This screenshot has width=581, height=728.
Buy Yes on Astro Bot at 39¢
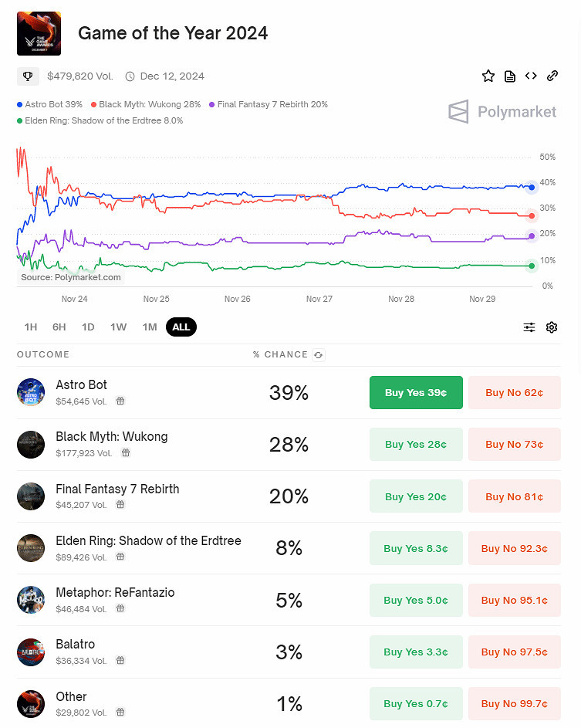[x=416, y=392]
